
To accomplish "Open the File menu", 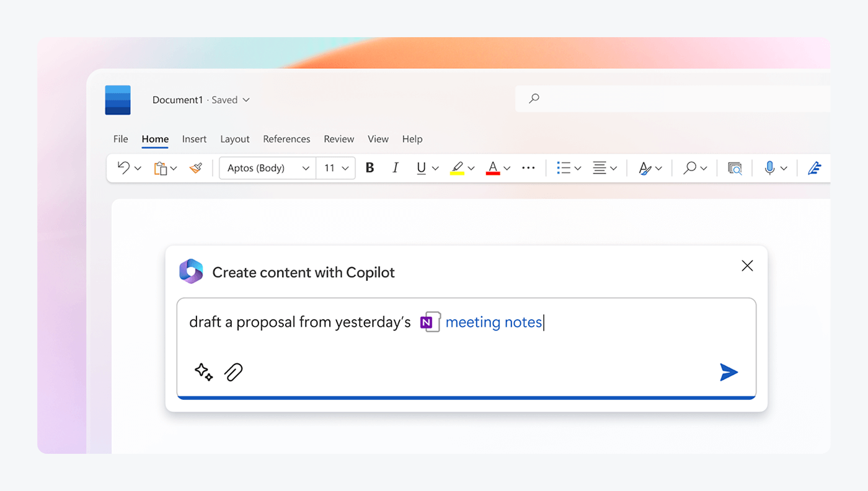I will click(121, 139).
